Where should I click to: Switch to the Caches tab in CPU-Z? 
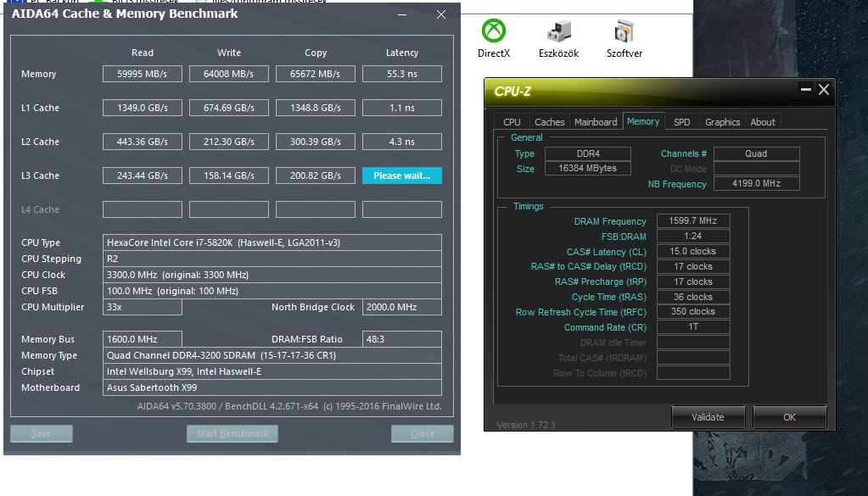pyautogui.click(x=549, y=122)
